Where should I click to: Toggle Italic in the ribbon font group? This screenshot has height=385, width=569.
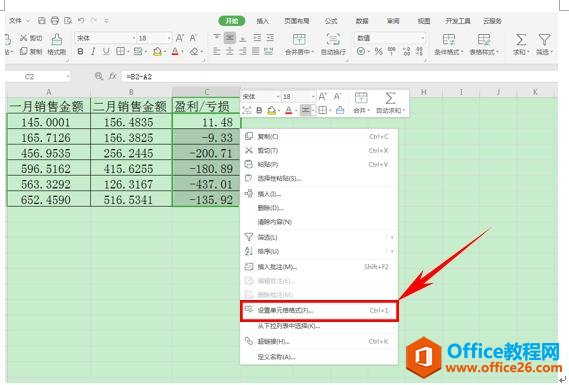[93, 52]
